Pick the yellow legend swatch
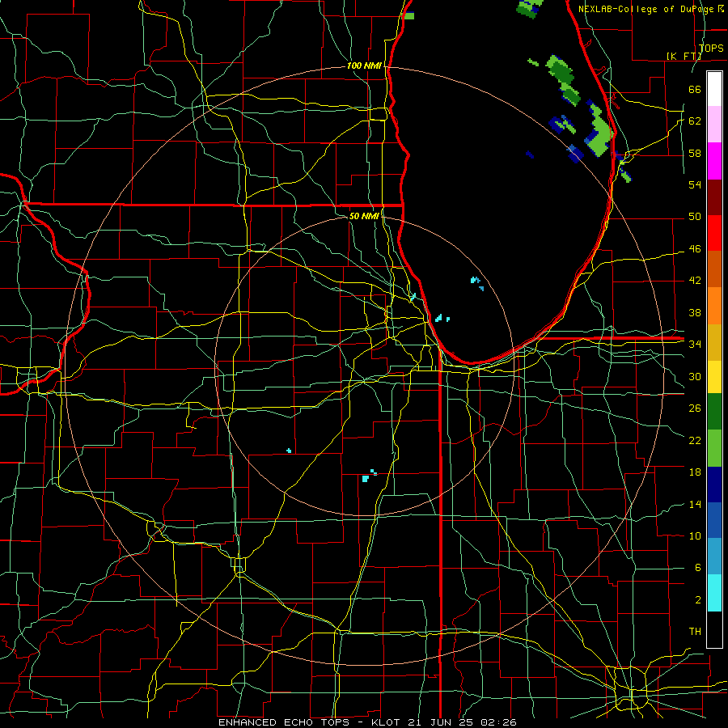The height and width of the screenshot is (728, 728). point(714,376)
